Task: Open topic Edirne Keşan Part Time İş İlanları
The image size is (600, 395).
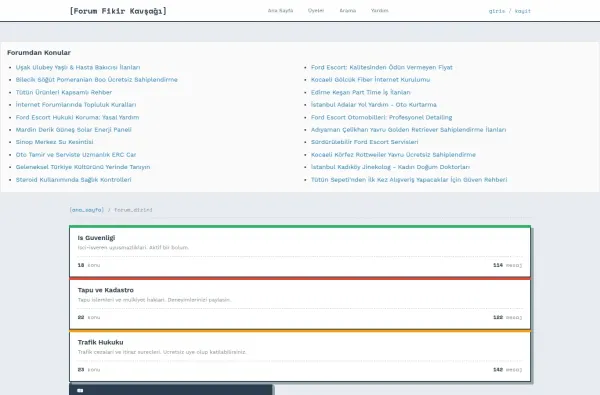Action: [x=360, y=92]
